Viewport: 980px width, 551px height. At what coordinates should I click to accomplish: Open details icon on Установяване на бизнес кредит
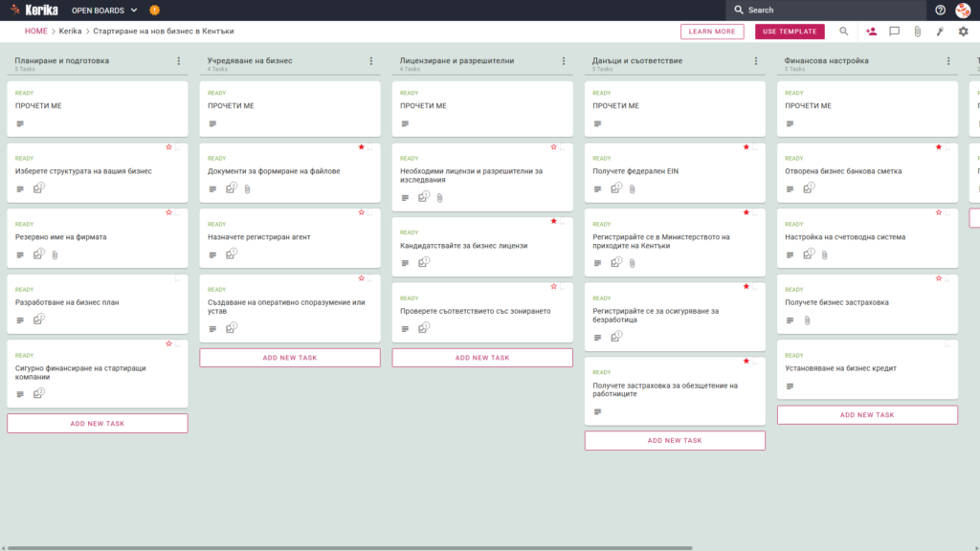click(790, 386)
